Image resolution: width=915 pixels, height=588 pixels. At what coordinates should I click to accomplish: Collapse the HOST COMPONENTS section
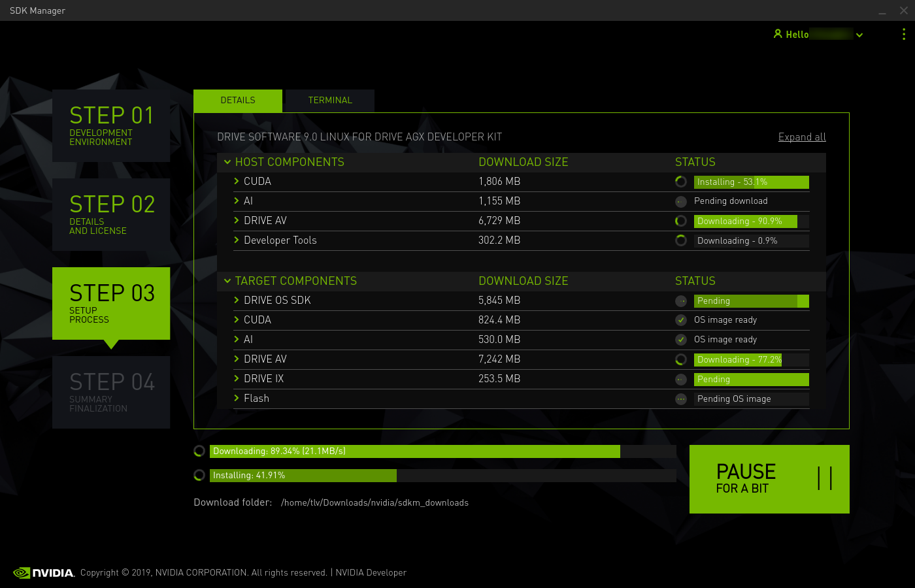point(227,161)
